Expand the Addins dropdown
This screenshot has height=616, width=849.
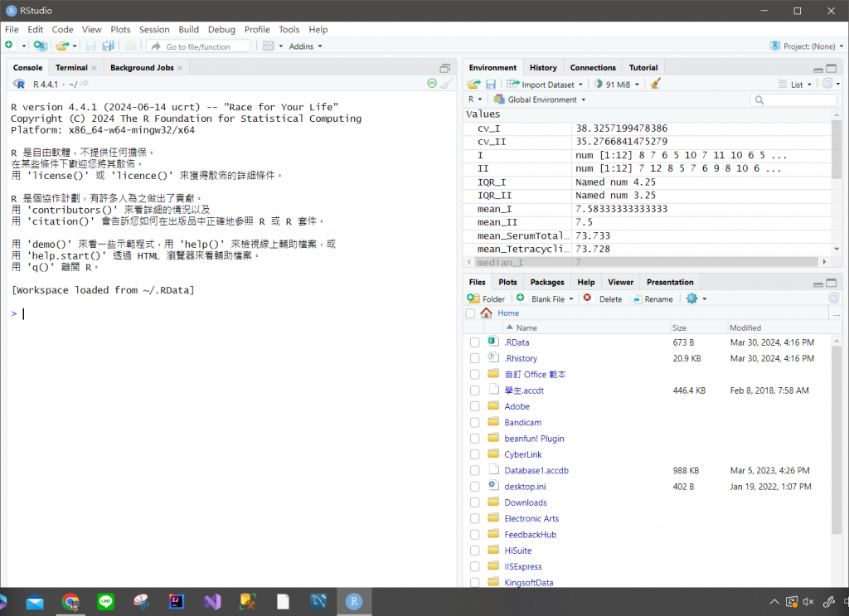305,46
